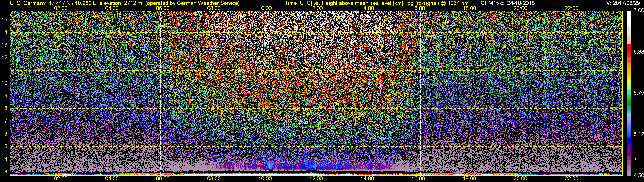Click the colorbar maximum value '7.00'
This screenshot has height=182, width=644.
click(639, 10)
